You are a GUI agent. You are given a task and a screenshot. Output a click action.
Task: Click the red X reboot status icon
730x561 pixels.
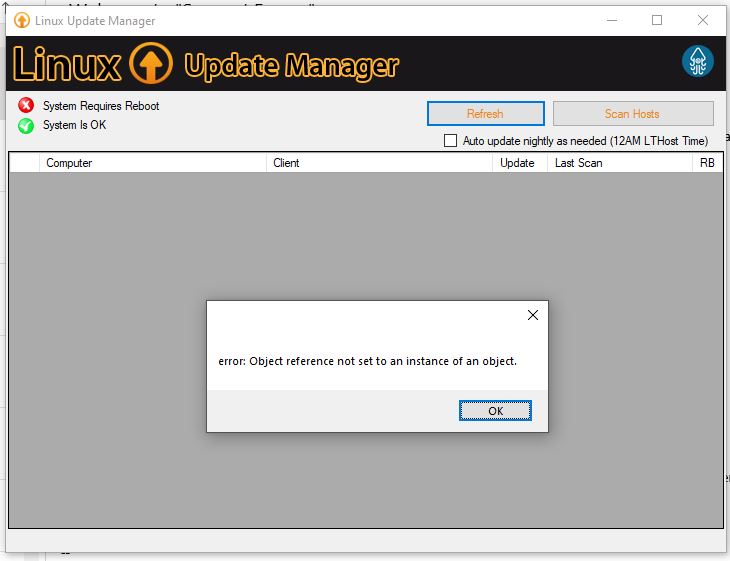(26, 106)
